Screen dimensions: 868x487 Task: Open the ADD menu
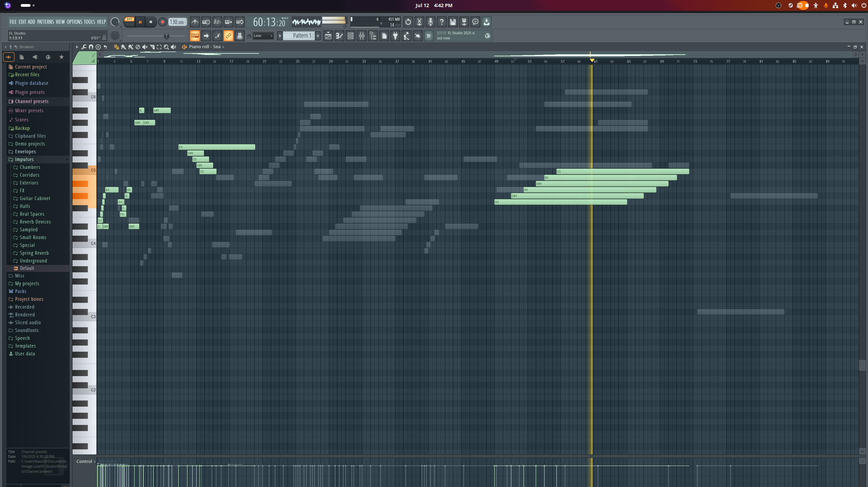pyautogui.click(x=32, y=22)
